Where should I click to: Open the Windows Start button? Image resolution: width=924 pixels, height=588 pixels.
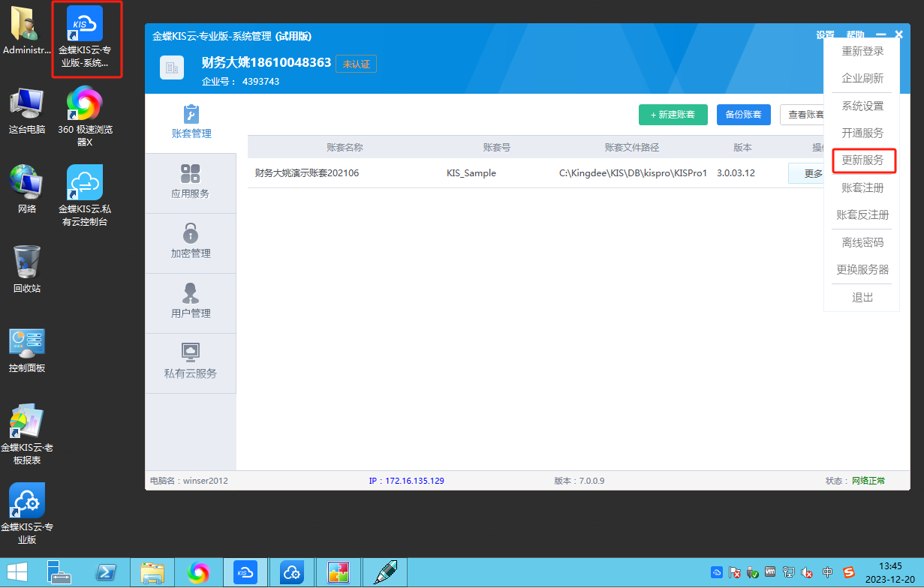[17, 573]
